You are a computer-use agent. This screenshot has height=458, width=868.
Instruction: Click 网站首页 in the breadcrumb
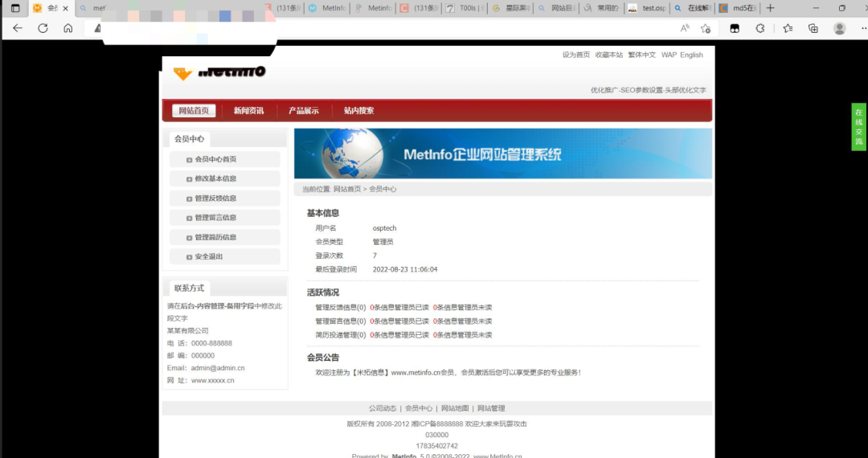[347, 189]
